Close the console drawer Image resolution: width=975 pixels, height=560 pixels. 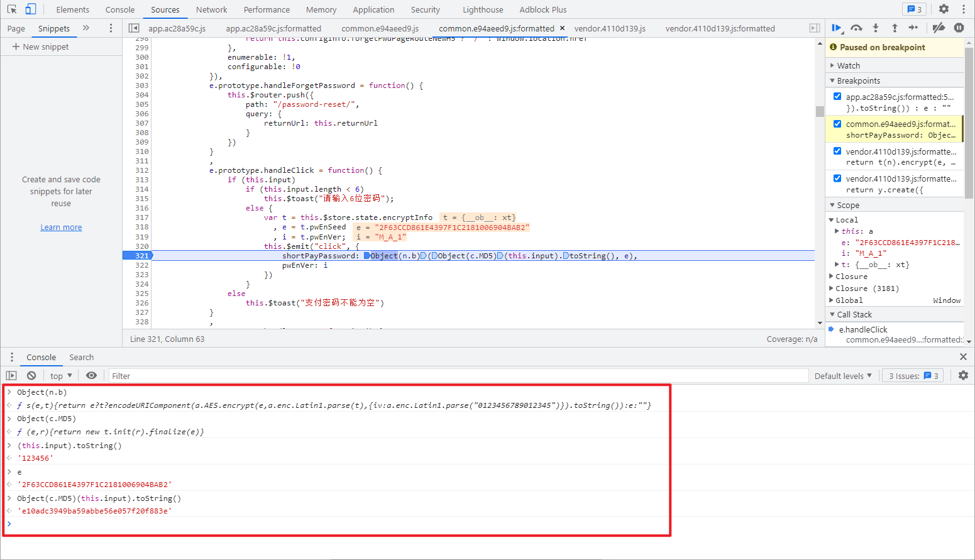963,357
